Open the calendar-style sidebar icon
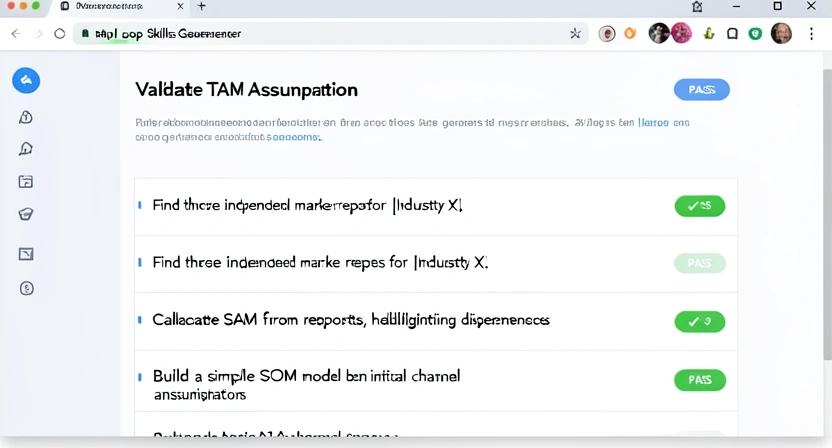Image resolution: width=832 pixels, height=448 pixels. click(26, 182)
